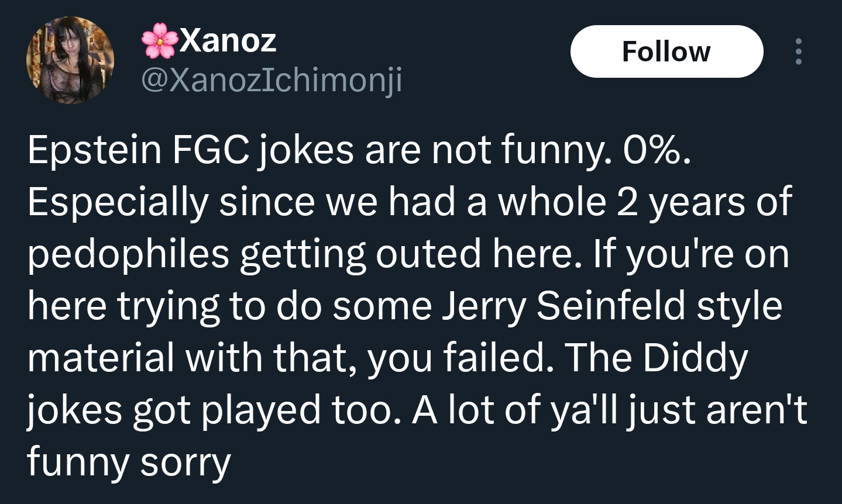This screenshot has width=842, height=504.
Task: Open the @XanozIchimonji handle link
Action: [272, 79]
